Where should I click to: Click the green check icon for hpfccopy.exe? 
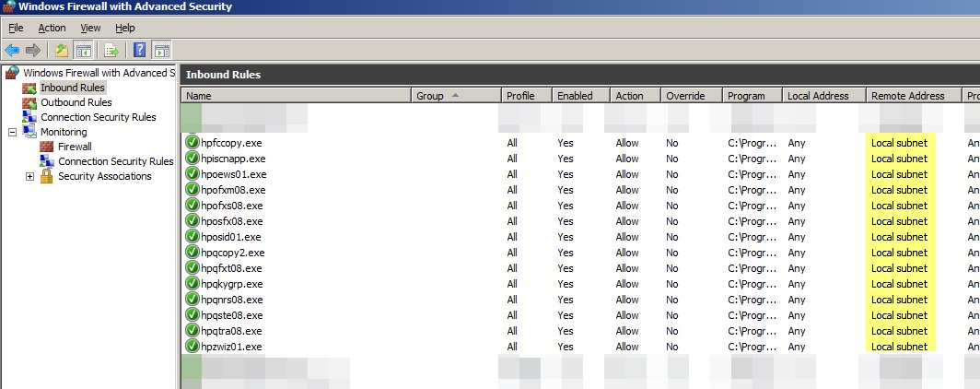coord(192,143)
